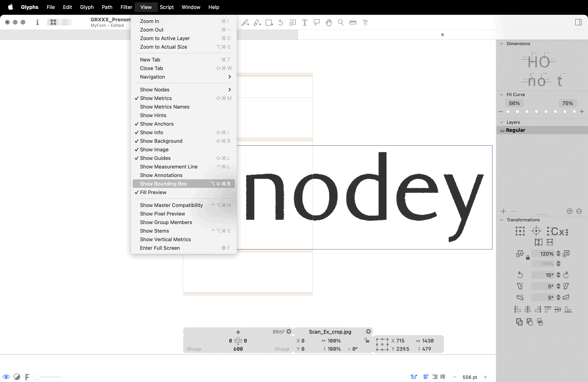Add a new layer with plus button
Viewport: 588px width, 382px height.
click(x=503, y=211)
